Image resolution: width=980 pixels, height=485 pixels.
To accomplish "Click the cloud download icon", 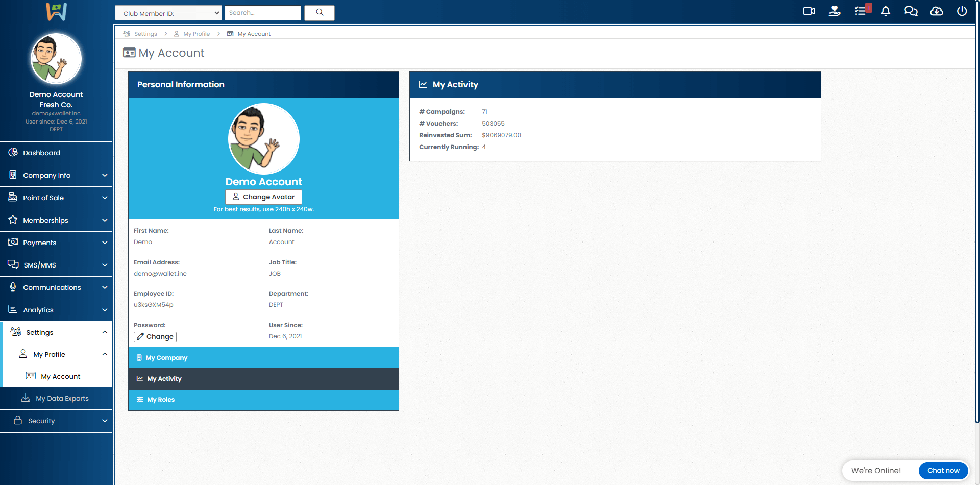I will [x=937, y=11].
